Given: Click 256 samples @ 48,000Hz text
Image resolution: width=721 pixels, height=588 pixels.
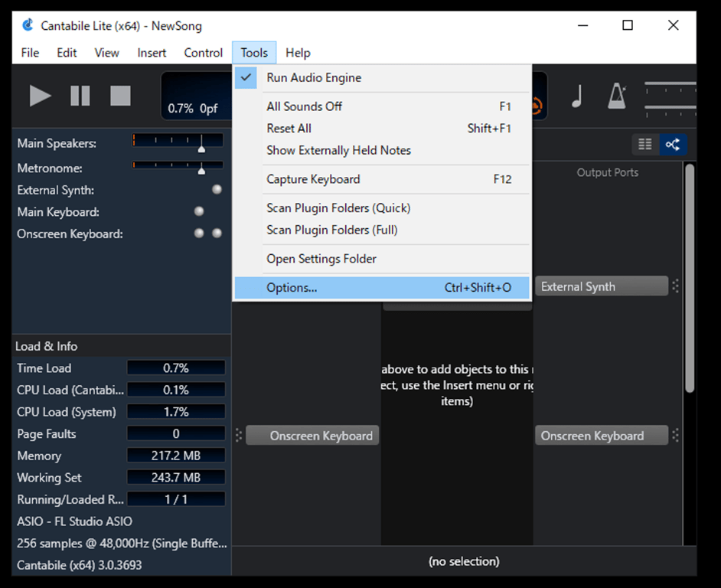Looking at the screenshot, I should 122,544.
